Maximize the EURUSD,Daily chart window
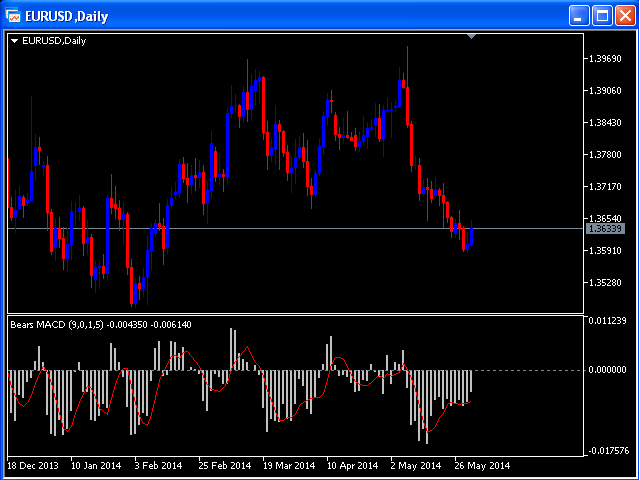Image resolution: width=640 pixels, height=480 pixels. (602, 16)
